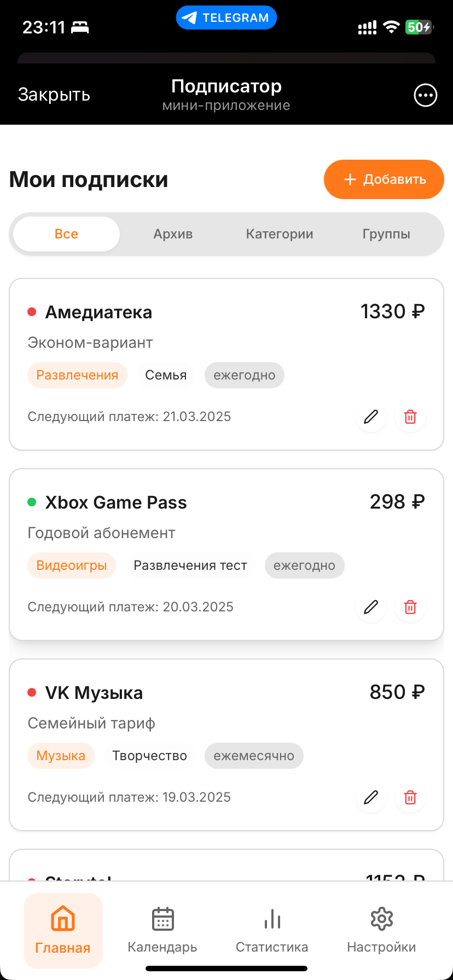The image size is (453, 980).
Task: Delete VK Музыка using trash icon
Action: 410,797
